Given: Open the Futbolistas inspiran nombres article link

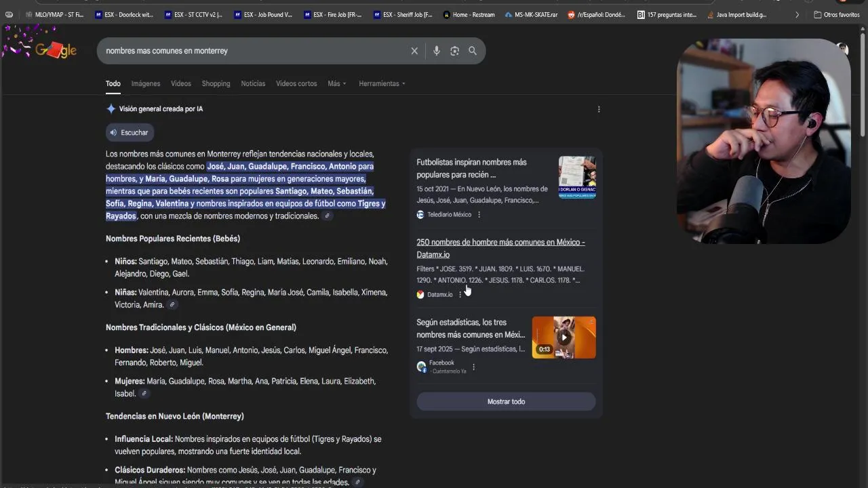Looking at the screenshot, I should point(471,168).
